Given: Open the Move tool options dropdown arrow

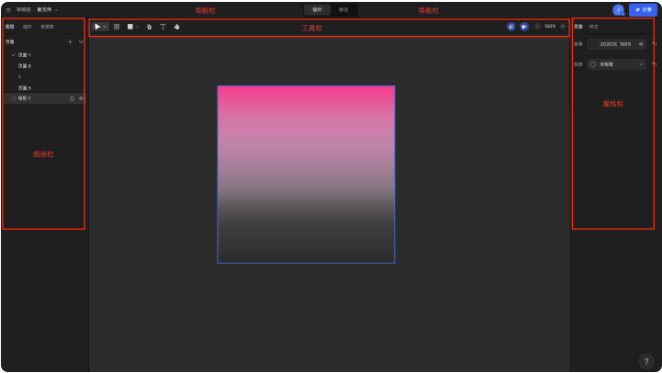Looking at the screenshot, I should [105, 27].
